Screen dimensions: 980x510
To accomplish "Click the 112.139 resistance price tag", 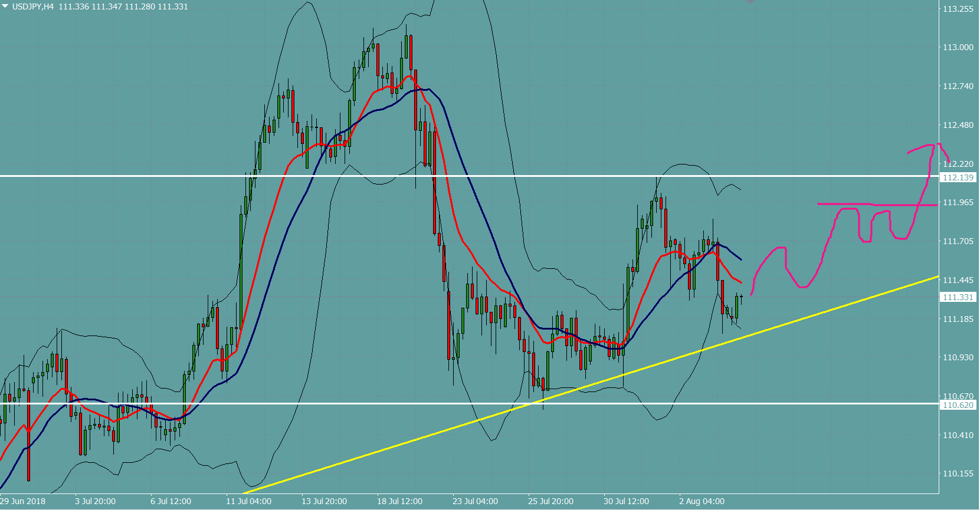I will [x=958, y=177].
